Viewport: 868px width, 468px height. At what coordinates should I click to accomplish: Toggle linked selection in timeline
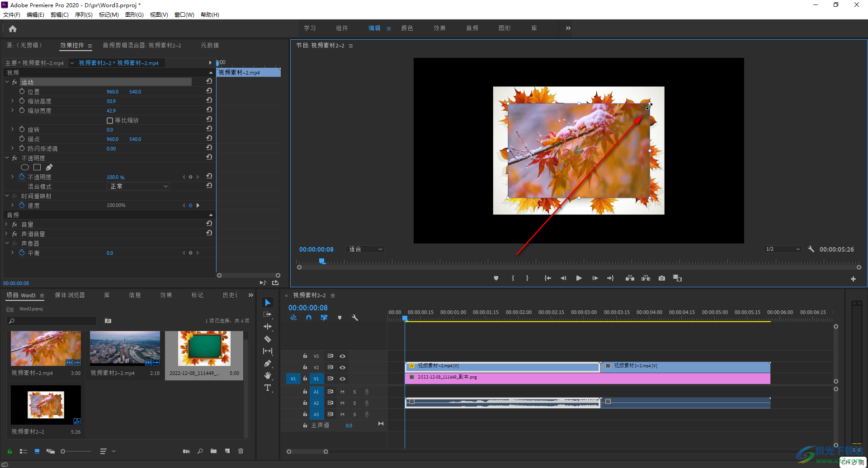pos(324,318)
